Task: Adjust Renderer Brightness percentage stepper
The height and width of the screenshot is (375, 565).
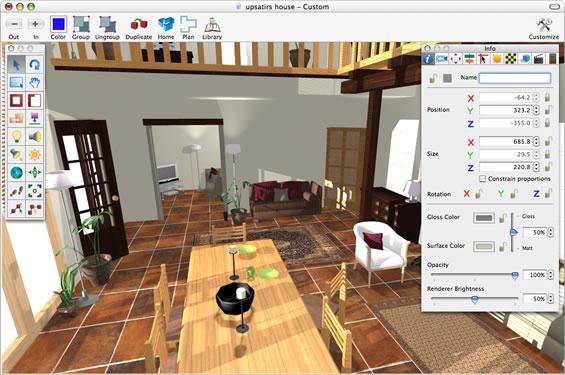Action: 551,299
